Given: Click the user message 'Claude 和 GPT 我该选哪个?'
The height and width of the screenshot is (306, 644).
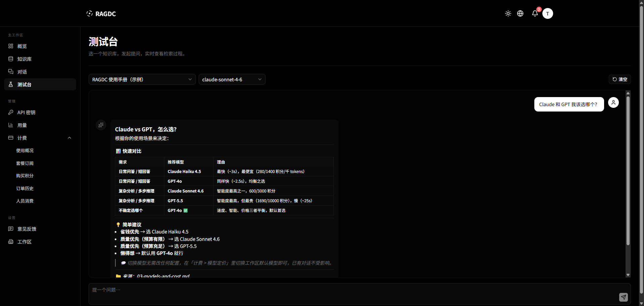Looking at the screenshot, I should (569, 104).
